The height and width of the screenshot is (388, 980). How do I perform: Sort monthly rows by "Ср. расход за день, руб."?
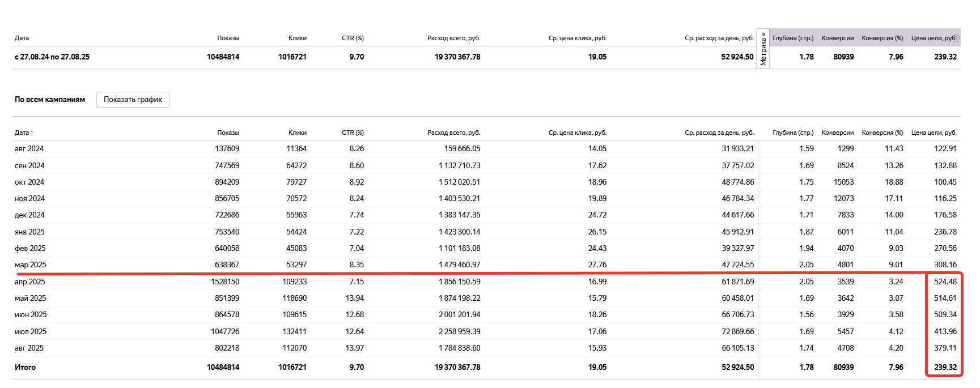click(719, 133)
